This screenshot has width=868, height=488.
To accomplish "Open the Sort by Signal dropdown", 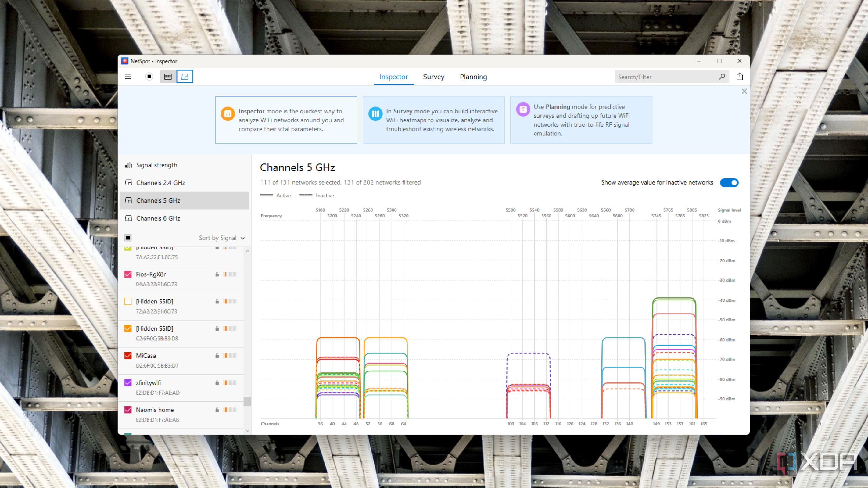I will (222, 238).
